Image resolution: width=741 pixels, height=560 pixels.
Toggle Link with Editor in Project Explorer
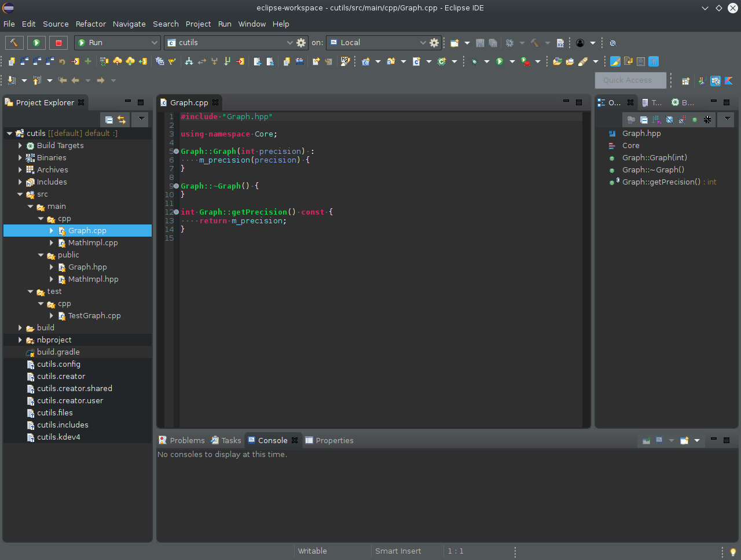(122, 120)
